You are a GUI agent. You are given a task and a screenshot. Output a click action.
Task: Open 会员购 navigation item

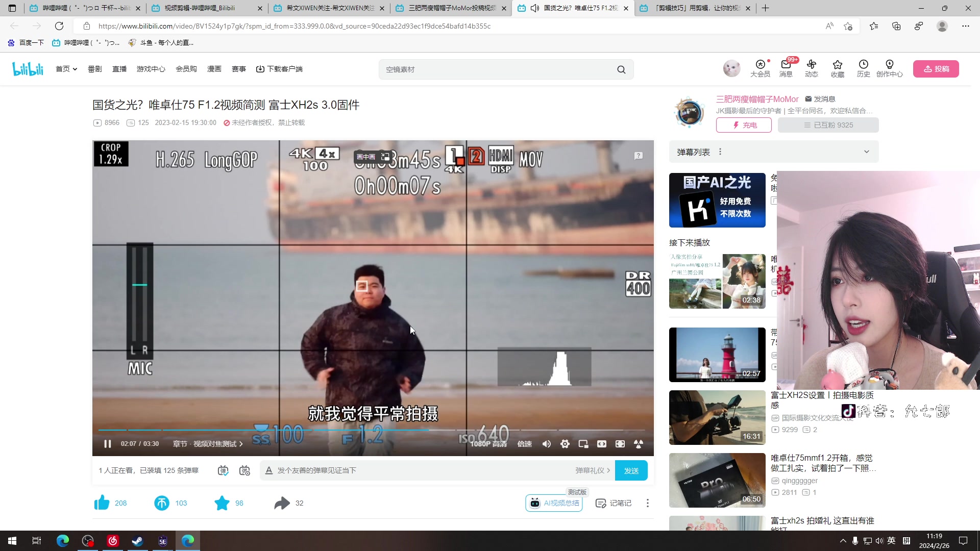click(x=186, y=69)
